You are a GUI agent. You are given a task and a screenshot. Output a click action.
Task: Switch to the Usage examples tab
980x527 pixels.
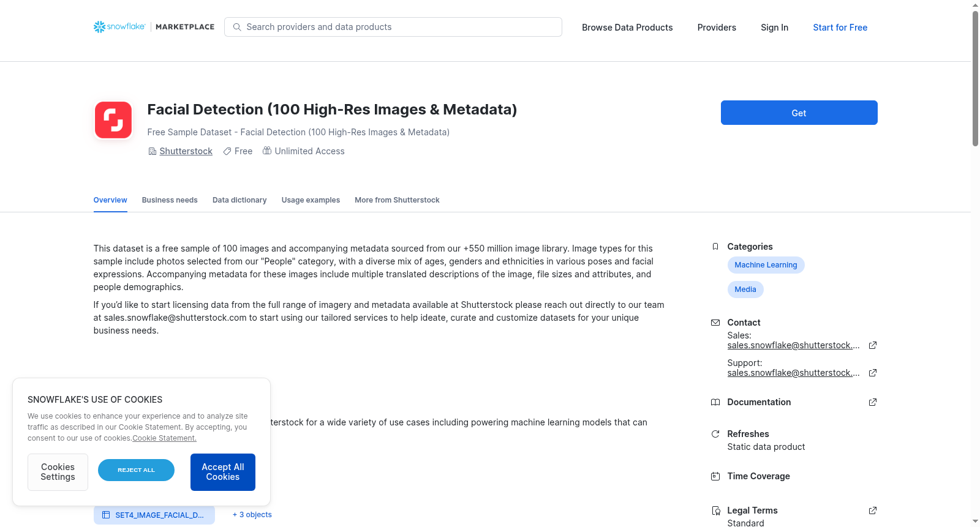tap(311, 200)
